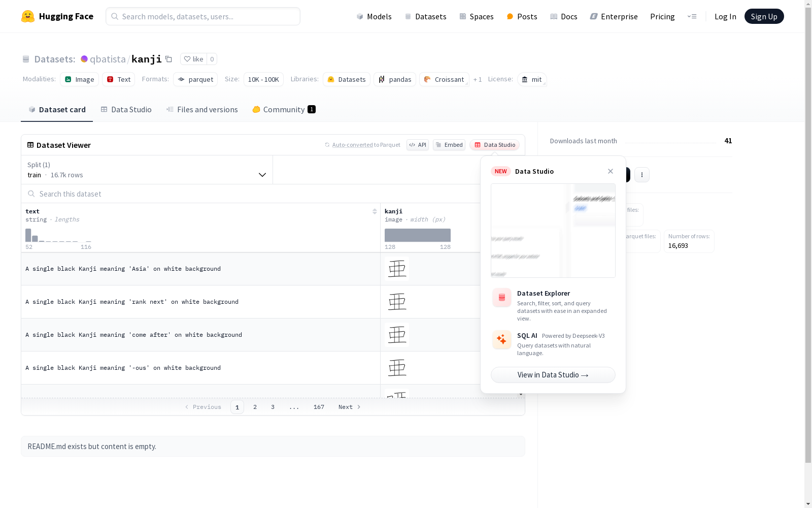Viewport: 812px width, 508px height.
Task: Open kanji thumbnail for 'Asia' row
Action: click(x=397, y=269)
